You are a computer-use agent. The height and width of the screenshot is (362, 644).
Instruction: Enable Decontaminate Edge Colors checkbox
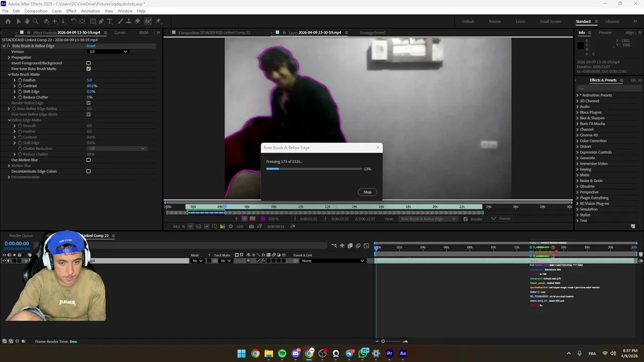point(89,171)
